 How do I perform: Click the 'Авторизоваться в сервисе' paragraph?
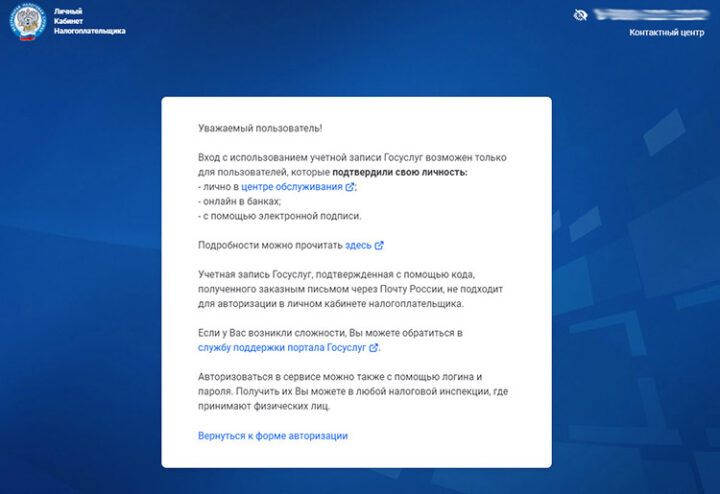(350, 391)
